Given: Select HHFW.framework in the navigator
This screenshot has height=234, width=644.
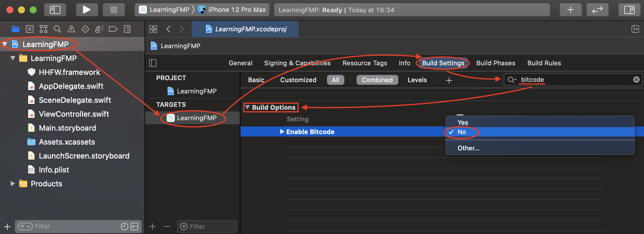Looking at the screenshot, I should (69, 72).
